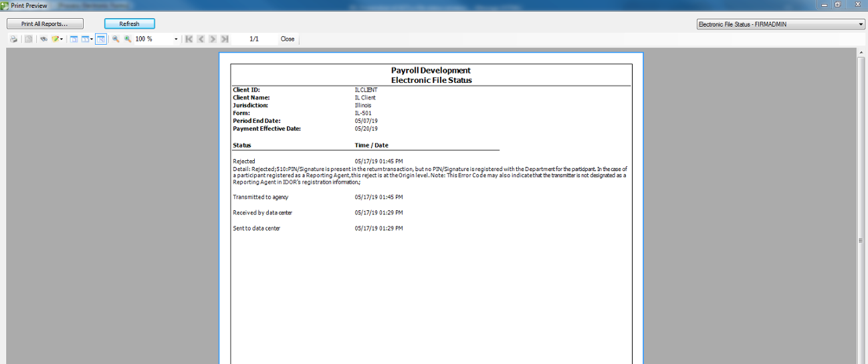Screen dimensions: 868x364
Task: Click the zoom in magnifier icon
Action: (x=127, y=39)
